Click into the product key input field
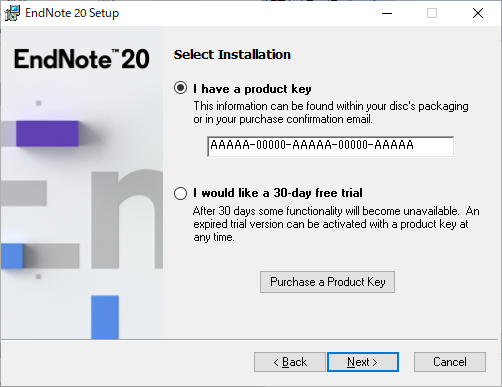502x387 pixels. [x=330, y=146]
